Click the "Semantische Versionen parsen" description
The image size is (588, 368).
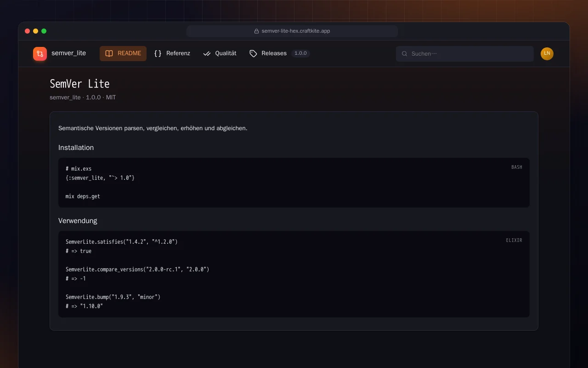(153, 128)
